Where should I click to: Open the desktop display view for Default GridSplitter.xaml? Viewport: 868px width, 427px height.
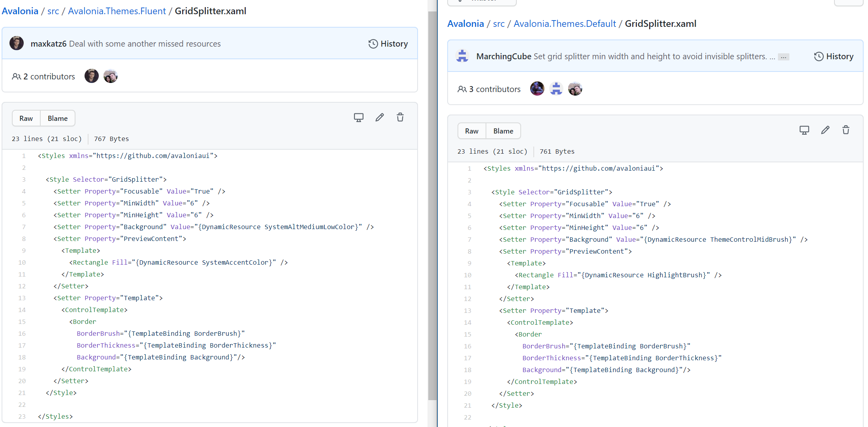tap(804, 130)
